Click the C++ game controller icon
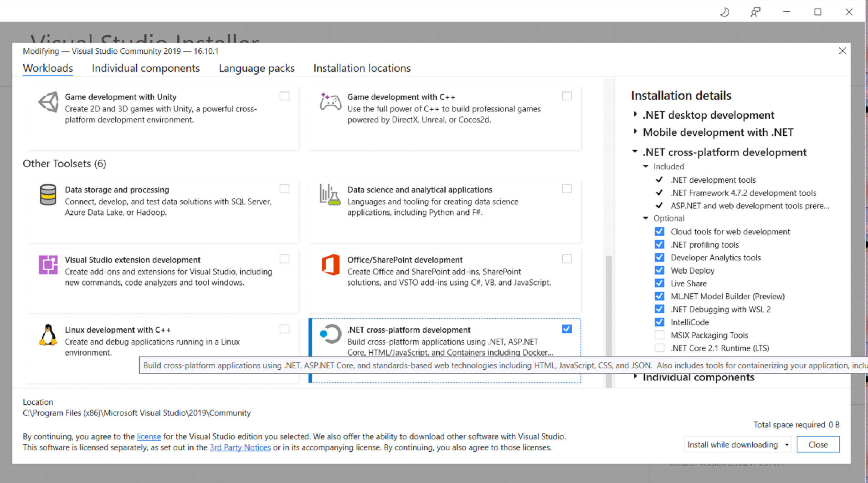Viewport: 868px width, 483px height. 330,102
